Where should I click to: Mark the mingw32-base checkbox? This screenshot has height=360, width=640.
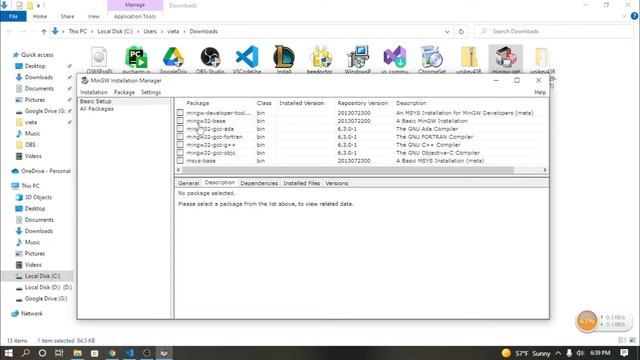coord(180,120)
